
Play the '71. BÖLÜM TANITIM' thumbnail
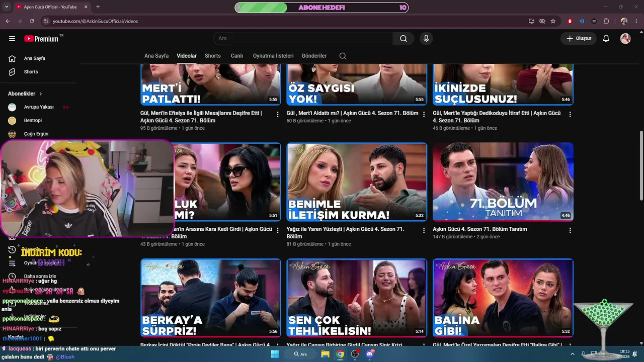click(503, 182)
